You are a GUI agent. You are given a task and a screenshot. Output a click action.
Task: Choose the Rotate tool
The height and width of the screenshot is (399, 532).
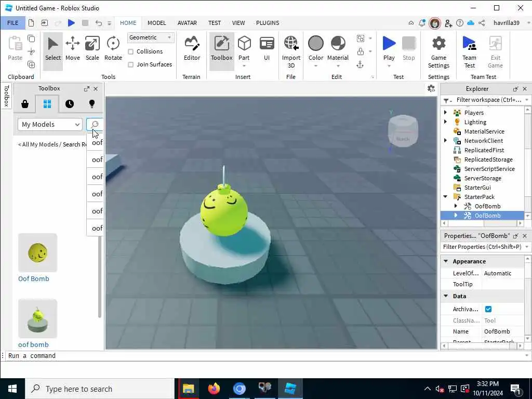(x=113, y=49)
